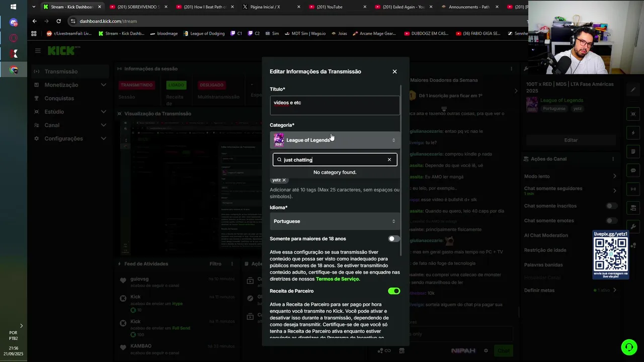Open the browser tab list dropdown arrow
This screenshot has width=644, height=362.
34,7
